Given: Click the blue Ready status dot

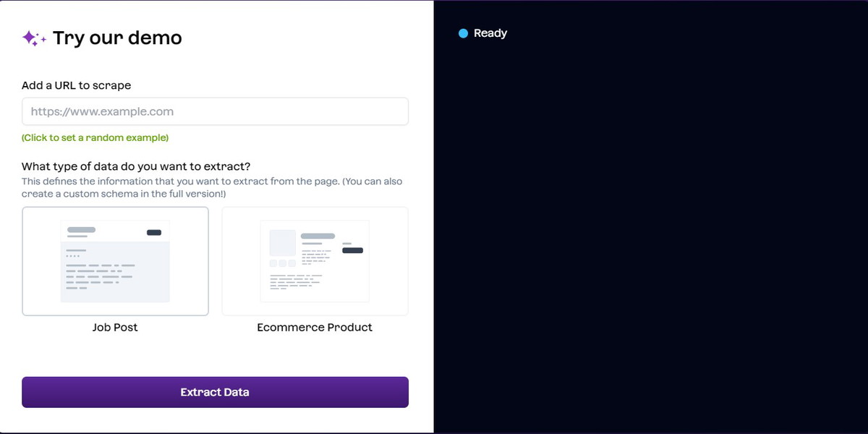Looking at the screenshot, I should pyautogui.click(x=464, y=33).
